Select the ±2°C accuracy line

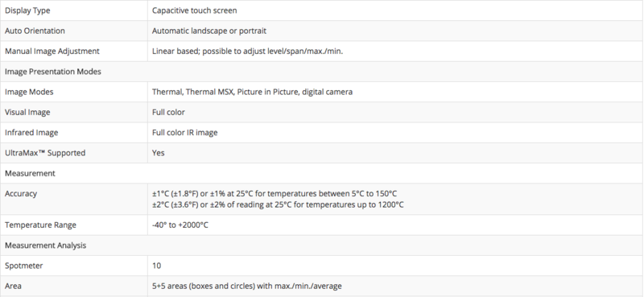(278, 204)
